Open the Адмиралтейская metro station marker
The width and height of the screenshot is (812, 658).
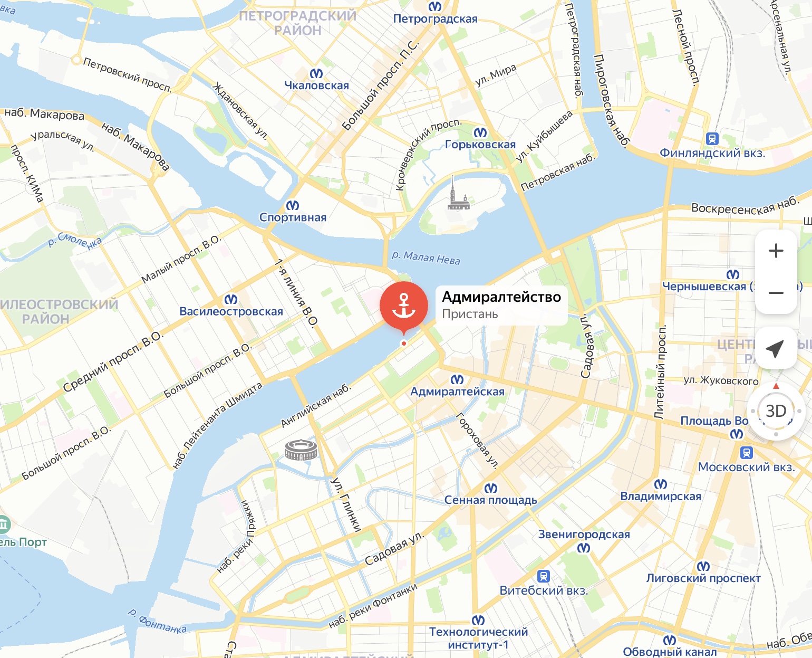tap(457, 379)
